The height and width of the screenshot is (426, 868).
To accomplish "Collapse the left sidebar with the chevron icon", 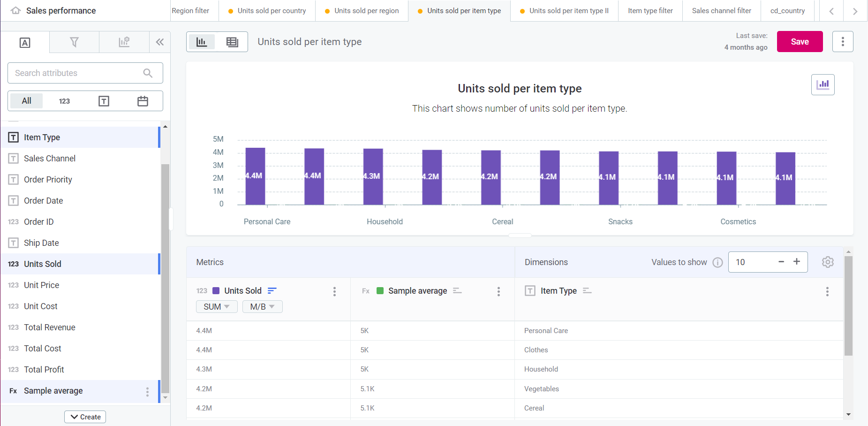I will 160,42.
